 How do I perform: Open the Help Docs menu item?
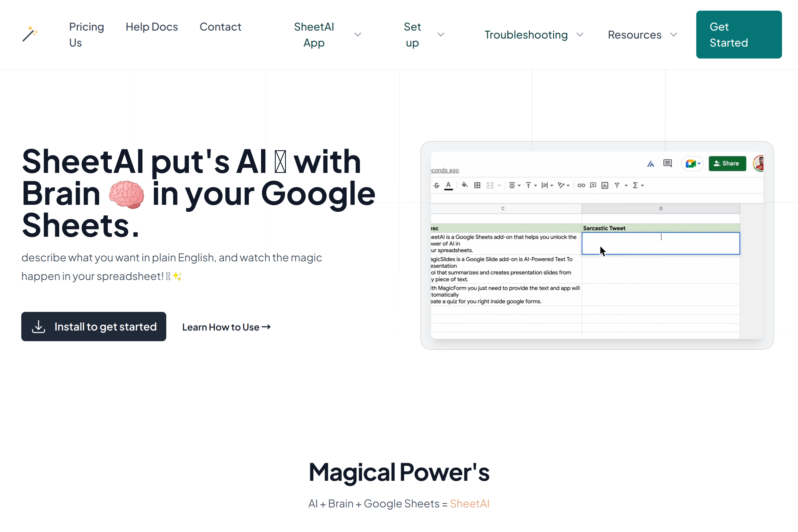pyautogui.click(x=151, y=27)
